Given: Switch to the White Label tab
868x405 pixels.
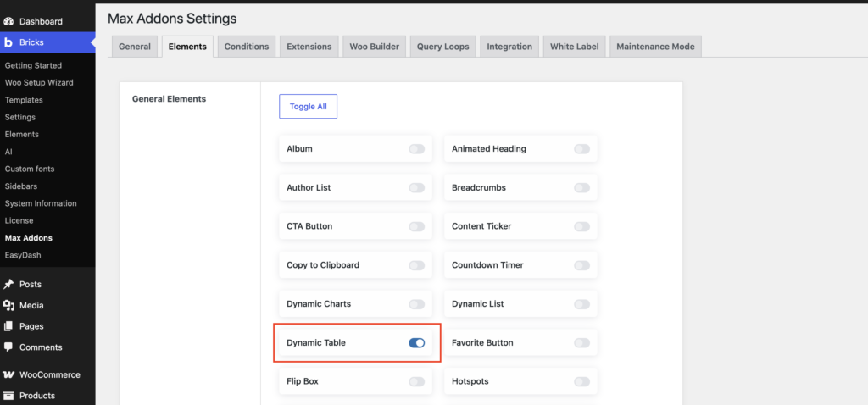Looking at the screenshot, I should click(x=574, y=47).
